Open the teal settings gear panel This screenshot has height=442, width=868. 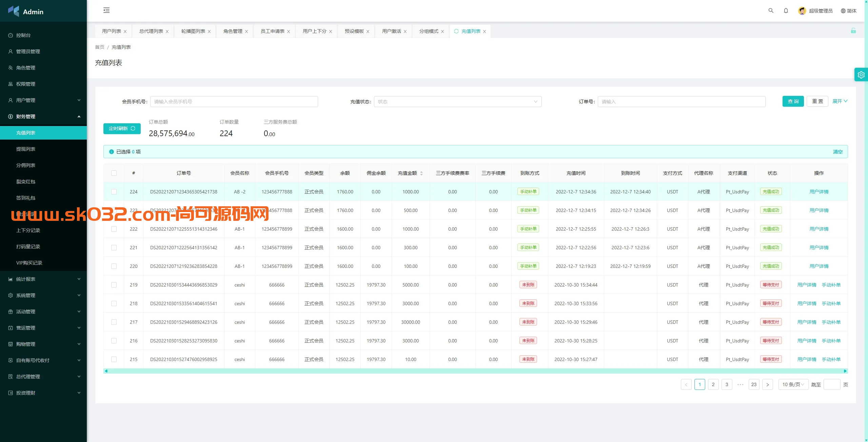[861, 75]
